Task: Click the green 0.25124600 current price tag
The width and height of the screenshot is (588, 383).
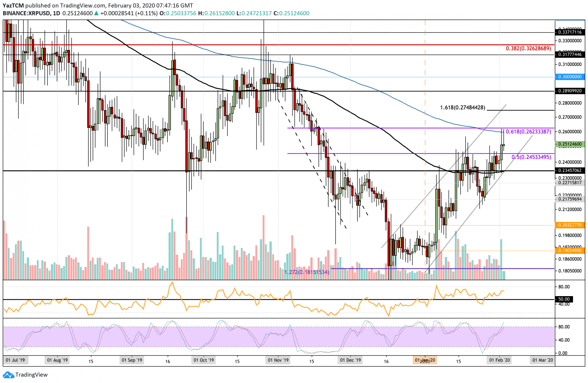Action: click(x=570, y=144)
